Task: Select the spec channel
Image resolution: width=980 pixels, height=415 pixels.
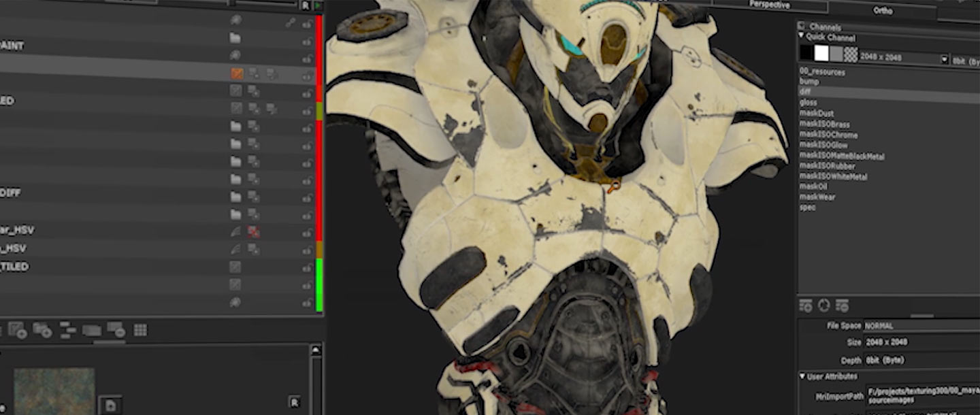Action: point(807,207)
